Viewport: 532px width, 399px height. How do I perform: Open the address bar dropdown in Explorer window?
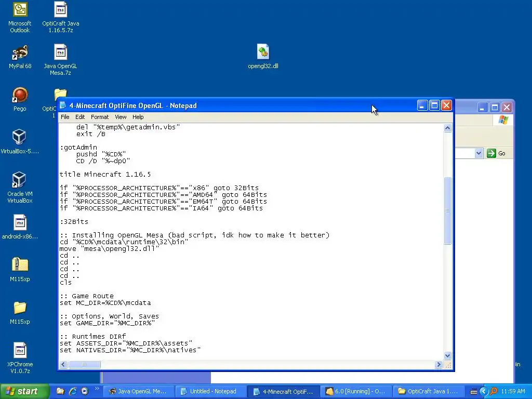click(478, 153)
